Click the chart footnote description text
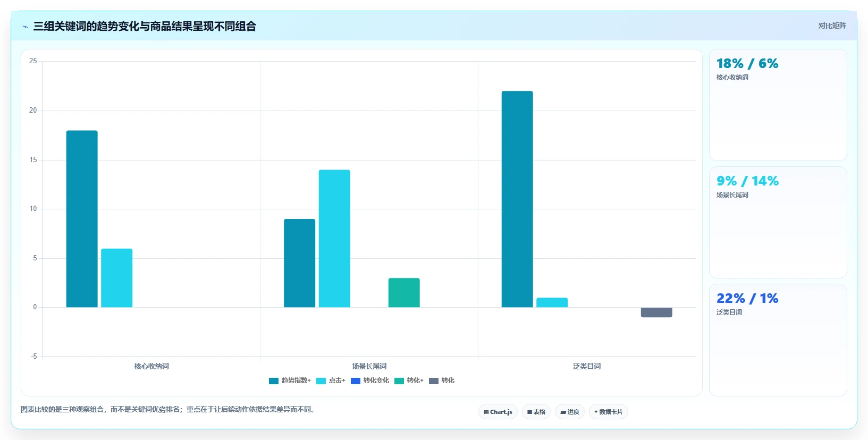Viewport: 868px width, 440px height. [169, 410]
